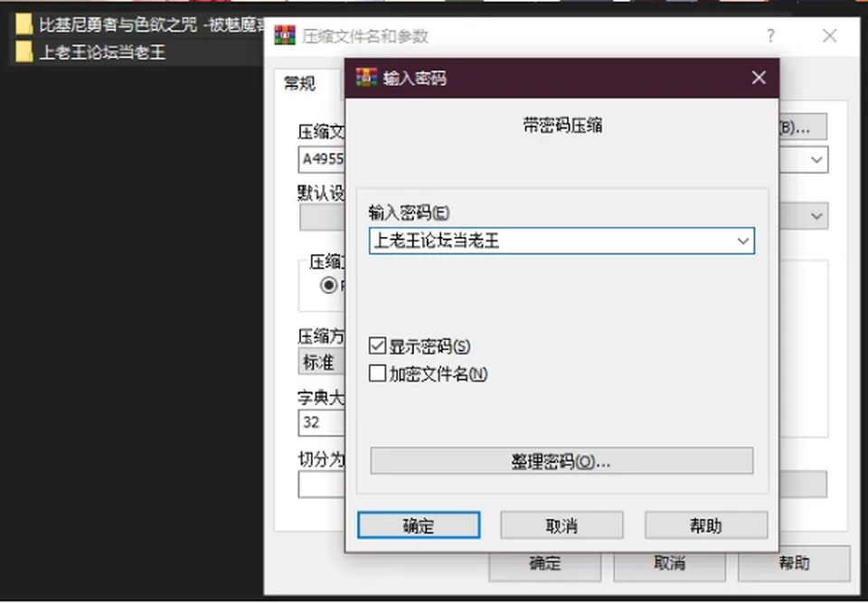Click 取消 in the password dialog
This screenshot has width=868, height=603.
click(561, 525)
